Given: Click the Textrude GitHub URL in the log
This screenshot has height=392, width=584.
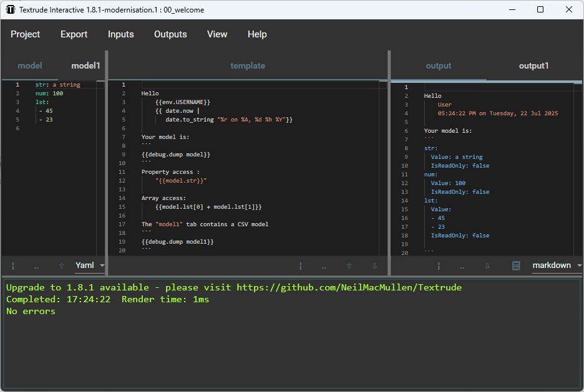Looking at the screenshot, I should [349, 287].
